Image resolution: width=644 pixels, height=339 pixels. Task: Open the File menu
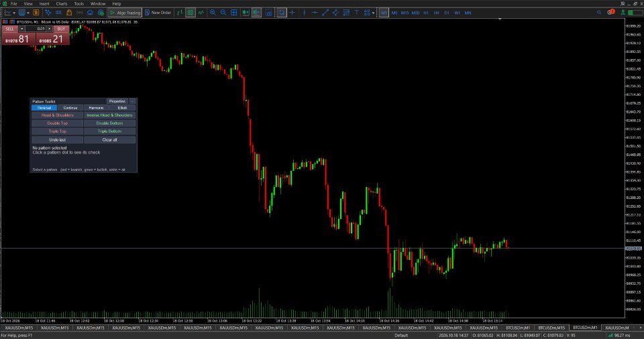click(13, 4)
